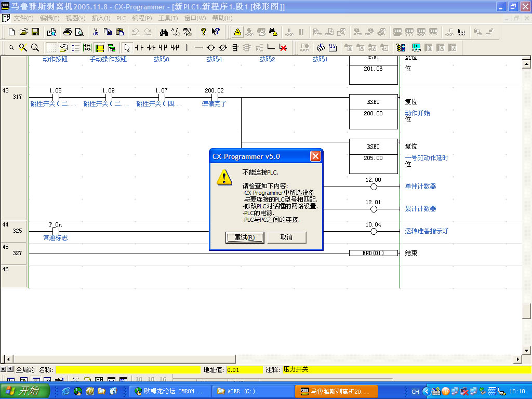The height and width of the screenshot is (399, 532).
Task: Zoom in with the checkmark magnifier icon
Action: [x=23, y=47]
